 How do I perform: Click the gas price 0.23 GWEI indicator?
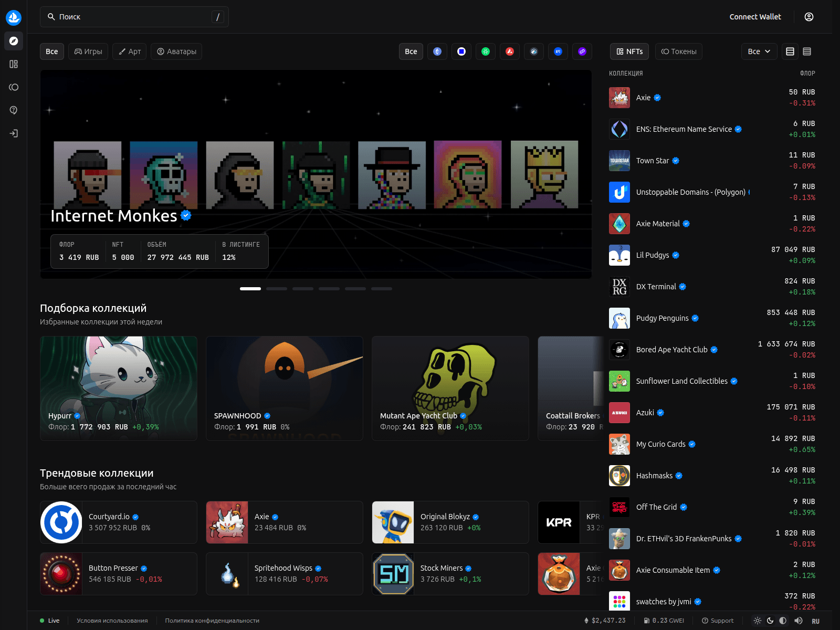(664, 621)
